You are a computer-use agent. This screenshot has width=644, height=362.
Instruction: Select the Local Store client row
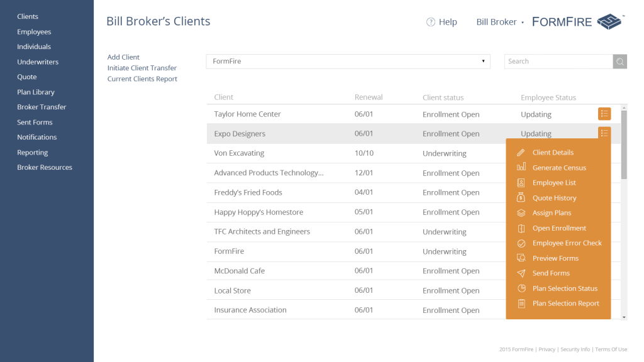pos(356,290)
